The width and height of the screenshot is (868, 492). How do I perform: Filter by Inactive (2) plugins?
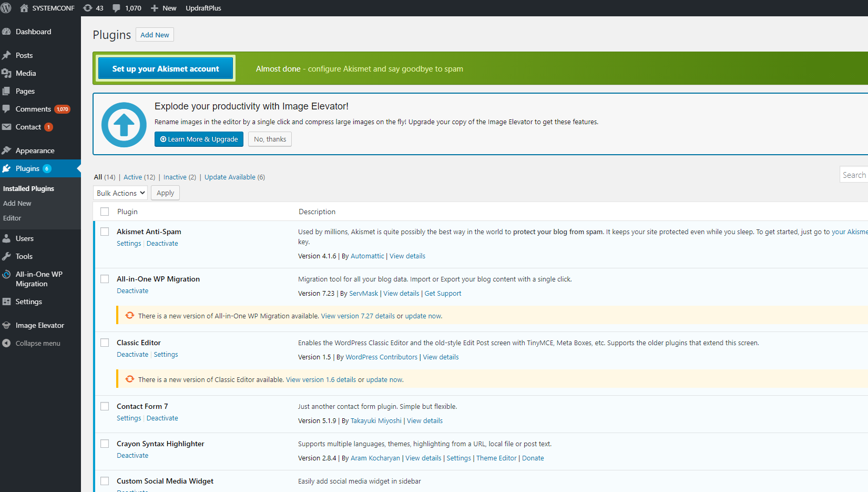(x=180, y=177)
